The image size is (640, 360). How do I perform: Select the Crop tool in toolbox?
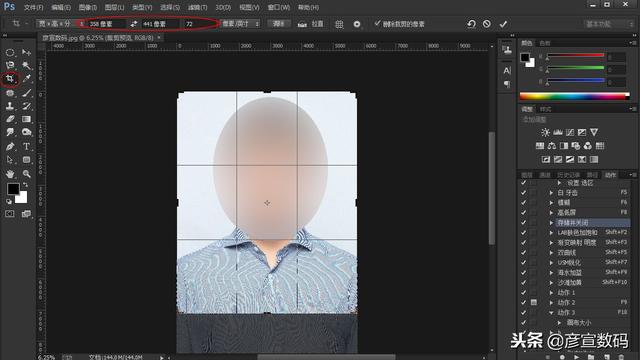tap(10, 79)
